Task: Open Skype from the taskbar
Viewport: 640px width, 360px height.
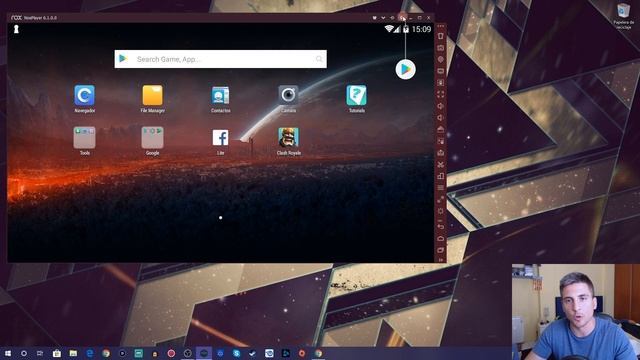Action: point(236,353)
